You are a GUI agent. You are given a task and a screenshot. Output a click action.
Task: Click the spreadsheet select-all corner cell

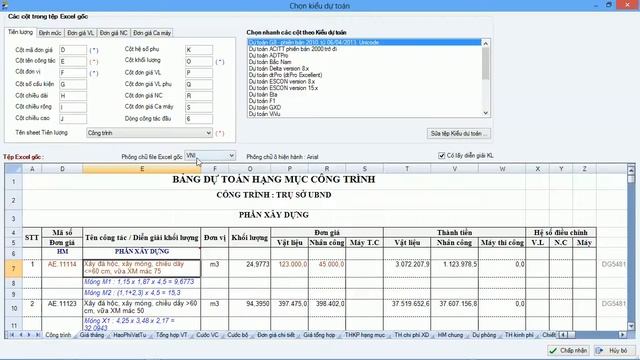(x=13, y=169)
